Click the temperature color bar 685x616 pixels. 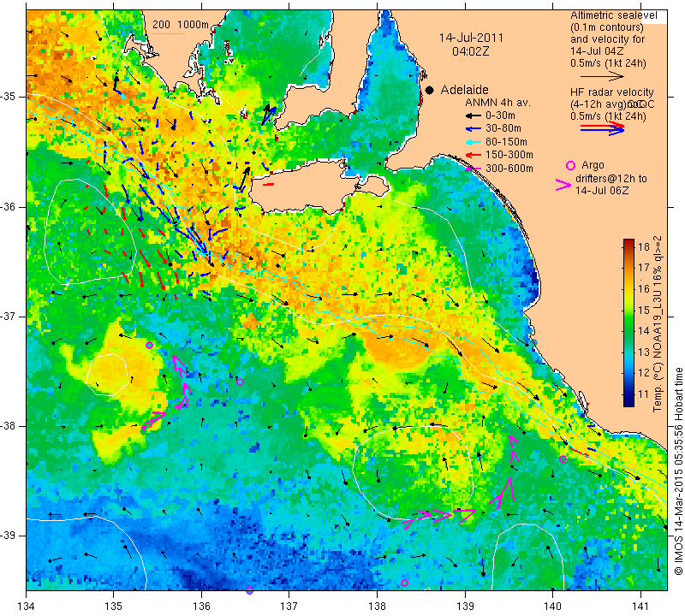[628, 323]
